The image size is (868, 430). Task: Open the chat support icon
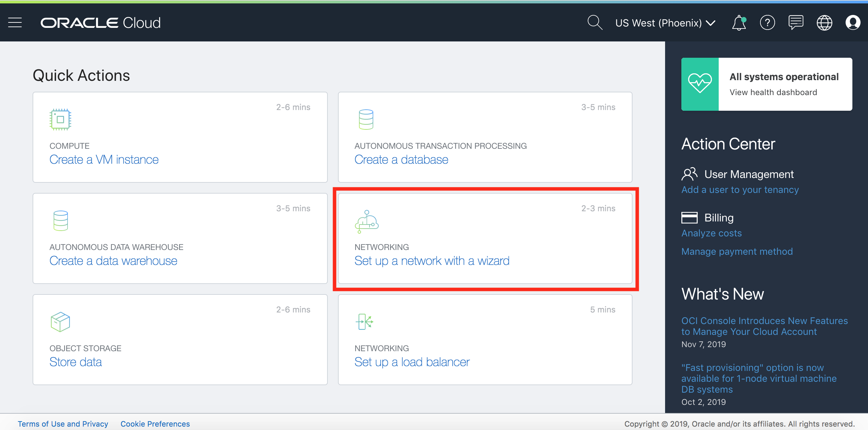[796, 23]
